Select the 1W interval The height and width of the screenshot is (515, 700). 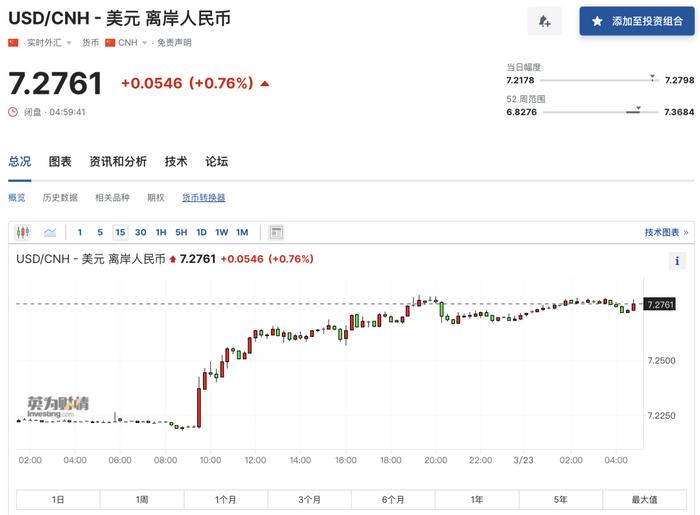(x=221, y=232)
